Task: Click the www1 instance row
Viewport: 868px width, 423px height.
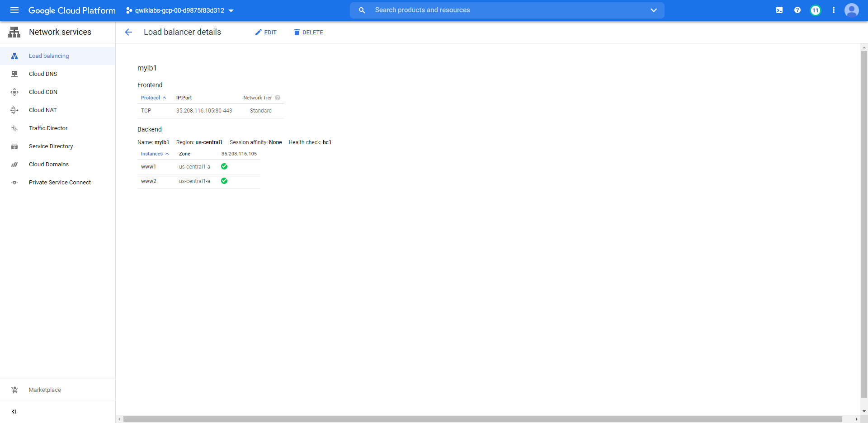Action: pos(199,167)
